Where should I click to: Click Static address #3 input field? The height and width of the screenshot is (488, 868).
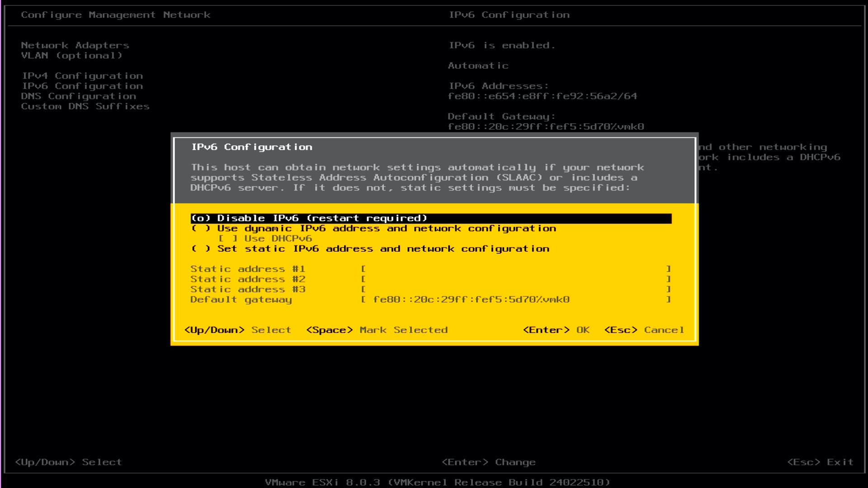click(x=515, y=290)
